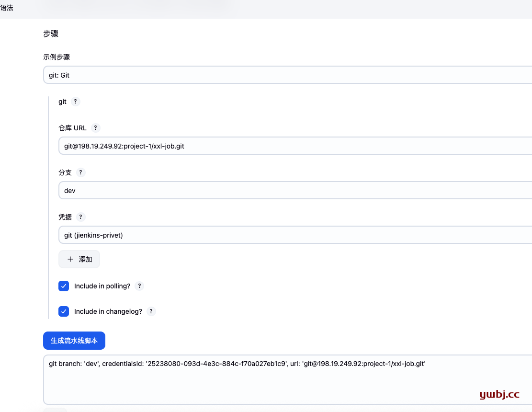
Task: Click the 示例步骤 label
Action: tap(57, 57)
